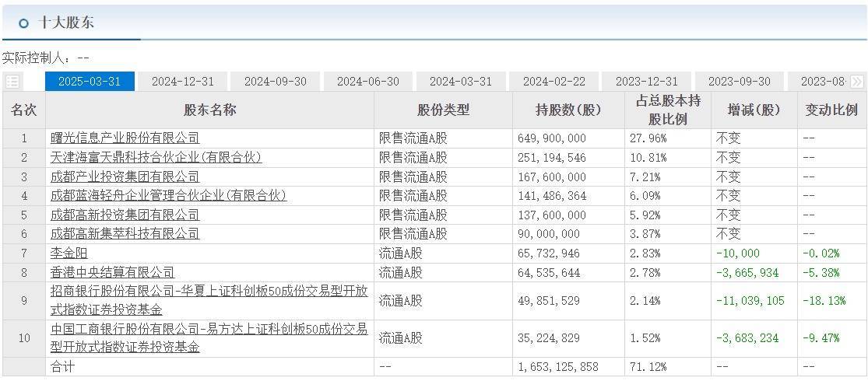Click the holding value 141,486,364

click(x=552, y=196)
